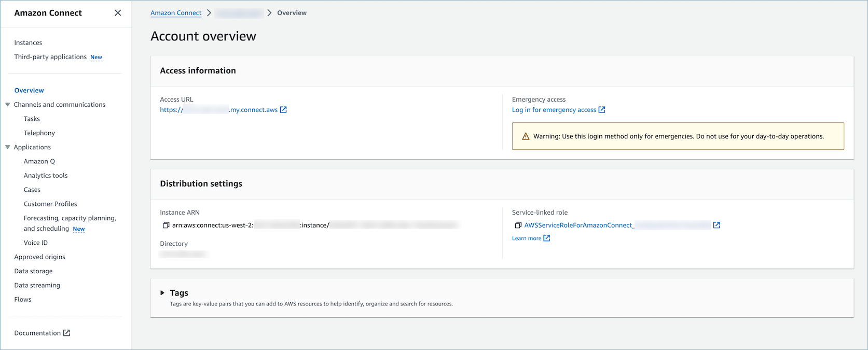Close the Amazon Connect sidebar panel

(118, 13)
